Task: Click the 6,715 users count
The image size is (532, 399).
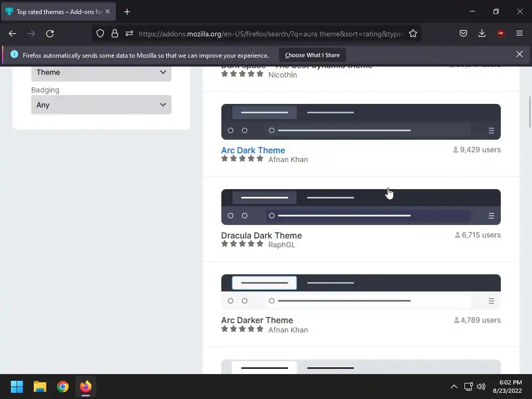Action: pos(478,235)
